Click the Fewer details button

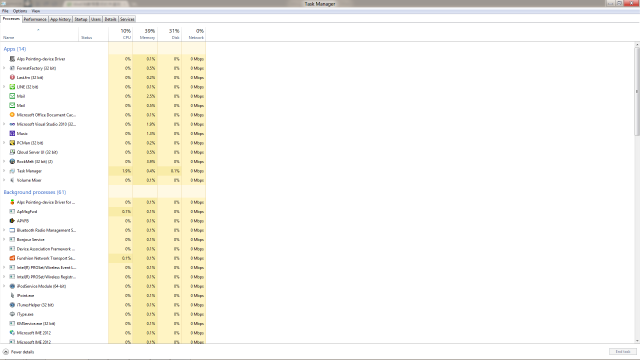point(19,352)
